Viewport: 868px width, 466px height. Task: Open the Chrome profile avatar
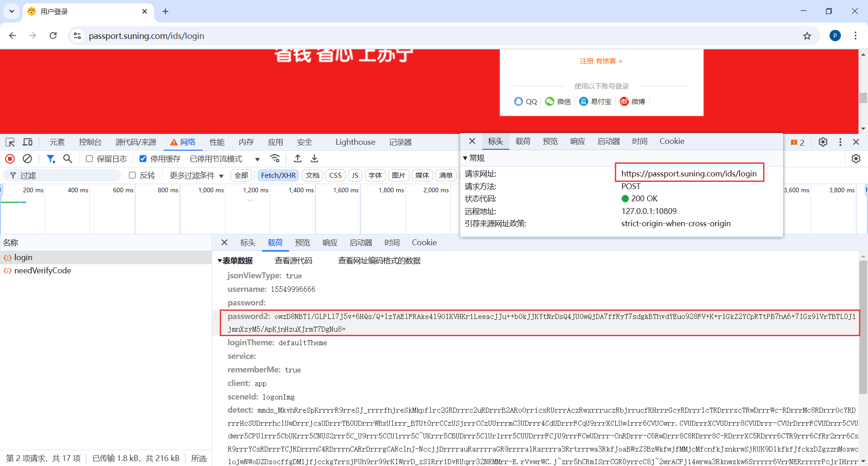pos(835,36)
